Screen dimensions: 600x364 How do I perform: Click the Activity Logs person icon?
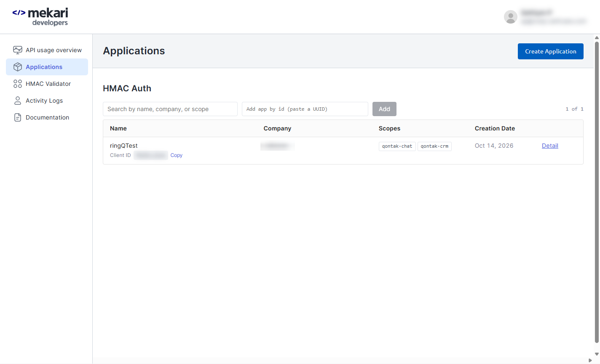[18, 101]
